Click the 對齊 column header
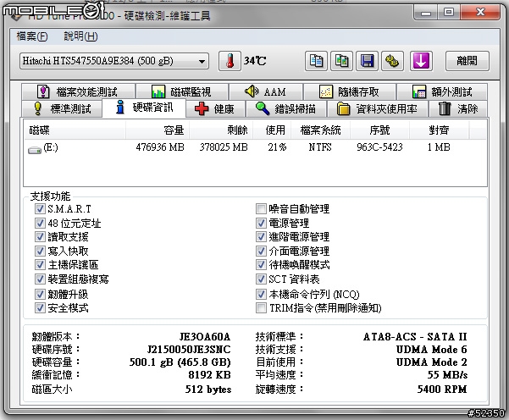This screenshot has height=420, width=509. tap(439, 130)
